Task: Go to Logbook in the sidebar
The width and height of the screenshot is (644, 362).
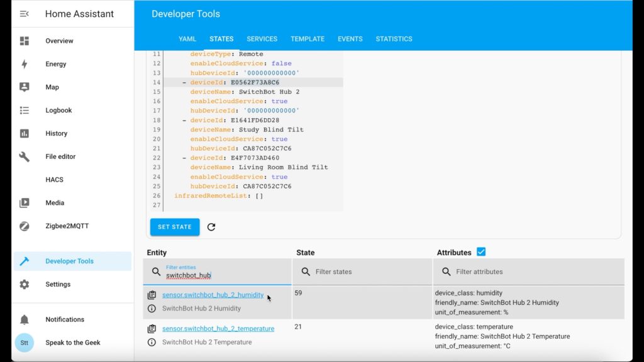Action: pyautogui.click(x=58, y=110)
